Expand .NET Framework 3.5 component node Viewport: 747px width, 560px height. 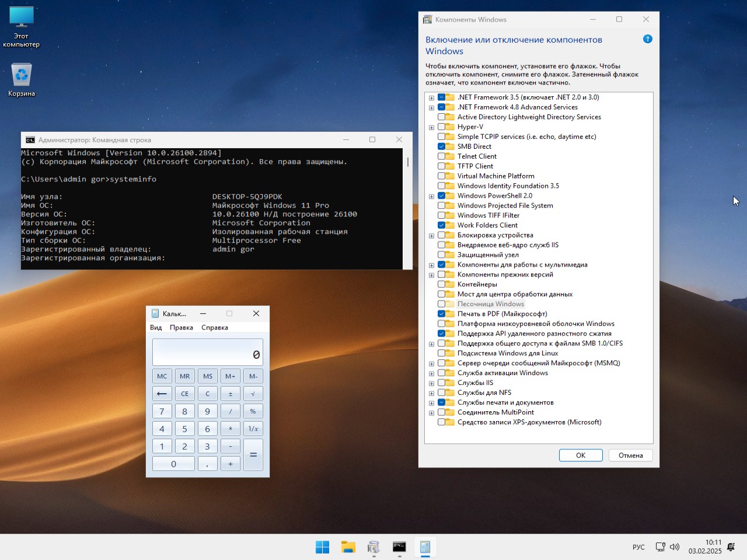coord(431,97)
